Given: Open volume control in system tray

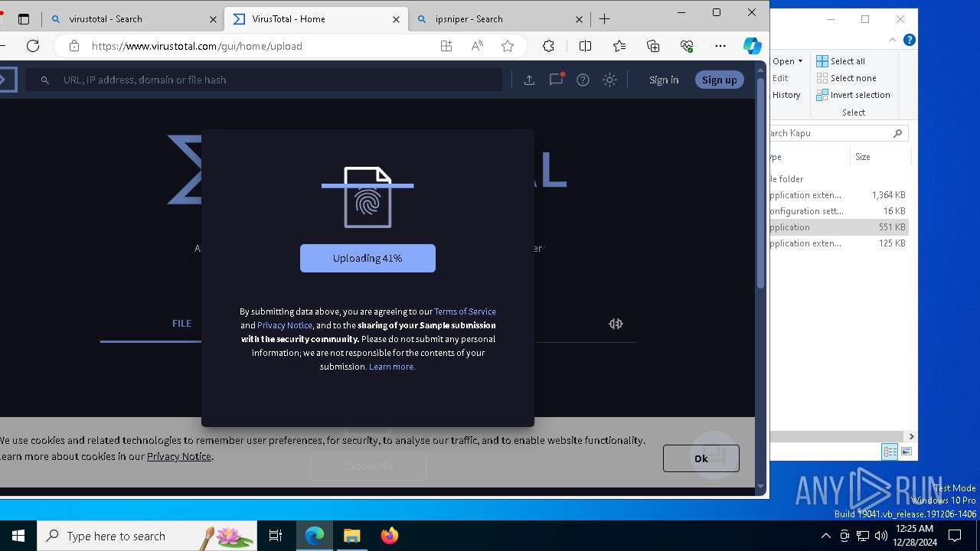Looking at the screenshot, I should (881, 536).
